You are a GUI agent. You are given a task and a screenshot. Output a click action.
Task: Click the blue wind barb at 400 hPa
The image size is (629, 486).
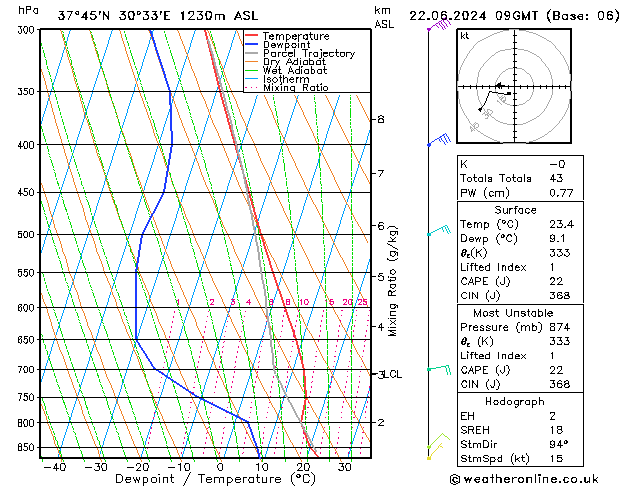click(437, 141)
